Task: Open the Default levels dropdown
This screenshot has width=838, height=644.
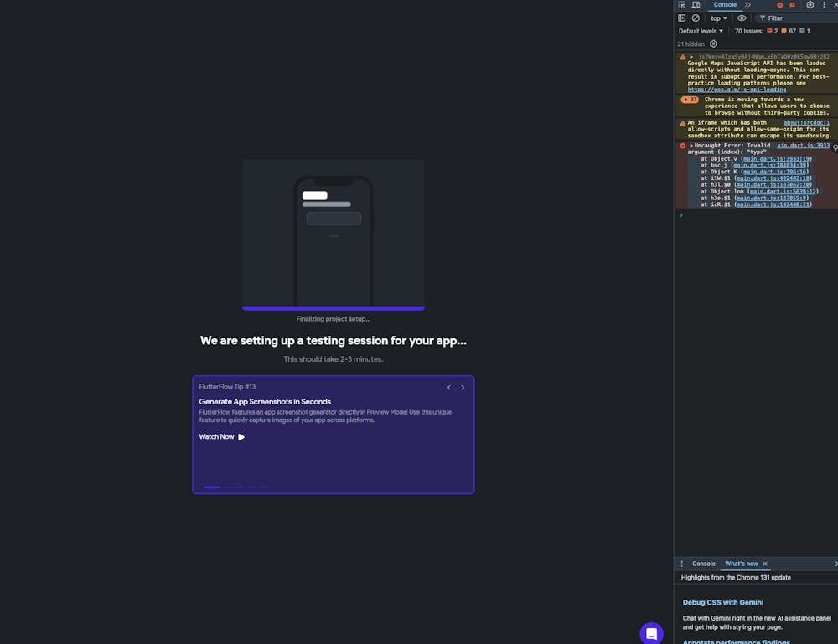Action: click(701, 31)
